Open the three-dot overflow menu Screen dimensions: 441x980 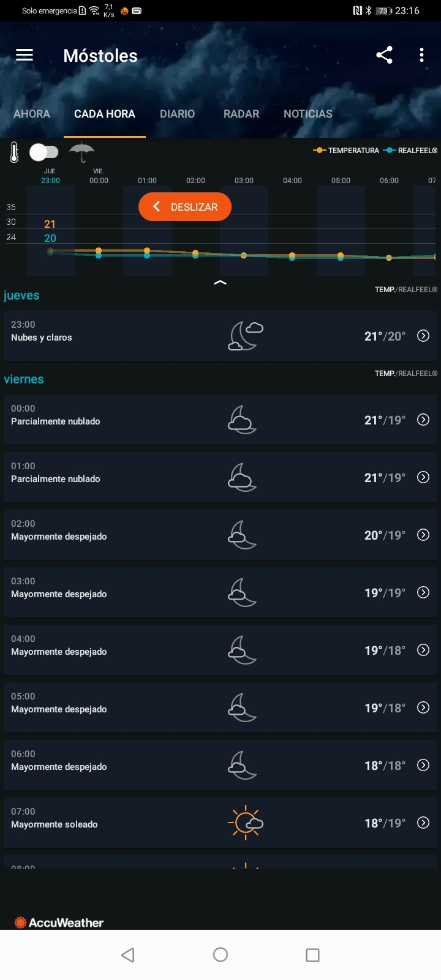[421, 55]
